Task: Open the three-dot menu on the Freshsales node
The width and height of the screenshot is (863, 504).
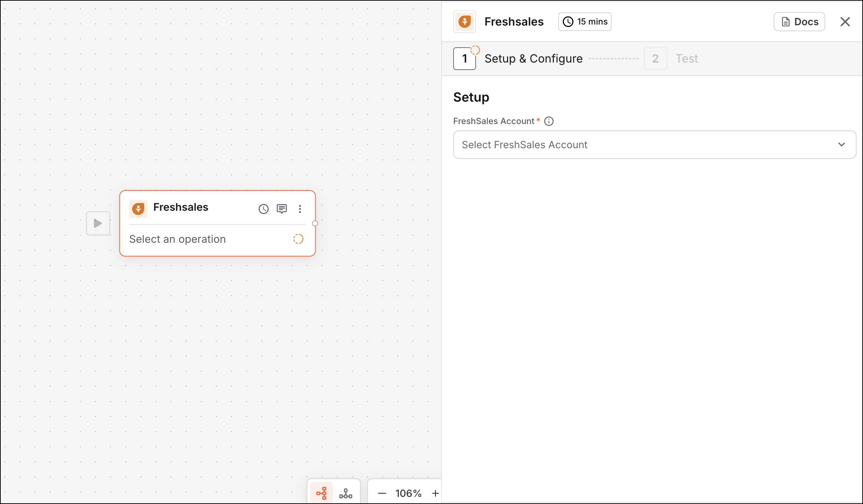Action: tap(300, 209)
